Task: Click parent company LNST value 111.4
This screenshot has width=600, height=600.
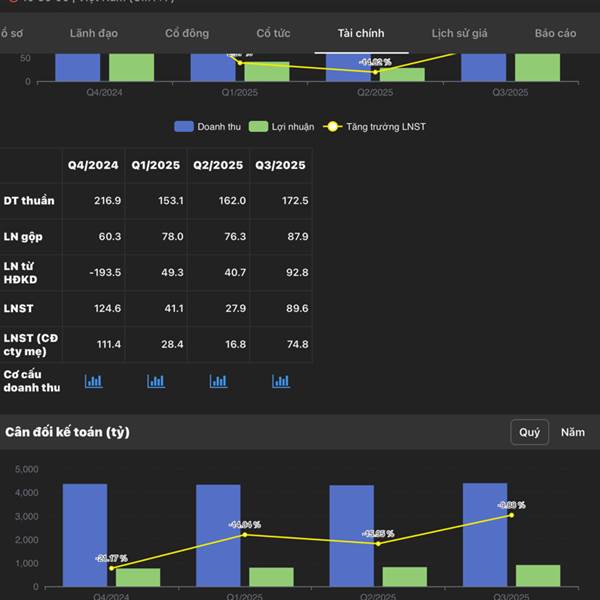Action: (x=109, y=345)
